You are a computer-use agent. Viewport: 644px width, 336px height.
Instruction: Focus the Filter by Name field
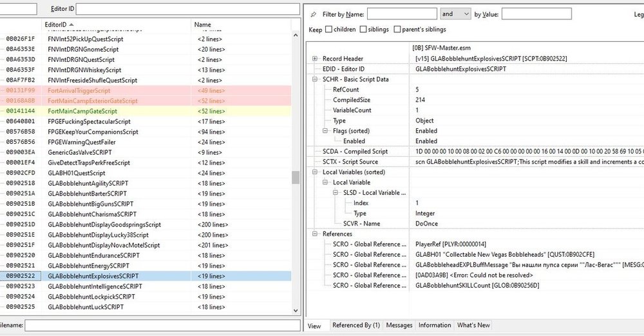point(402,14)
